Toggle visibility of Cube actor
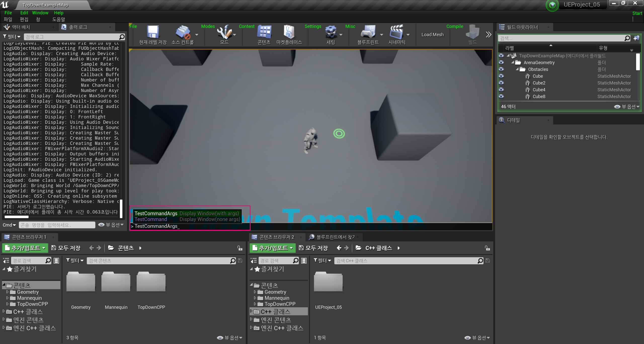Screen dimensions: 644x344 coord(501,76)
